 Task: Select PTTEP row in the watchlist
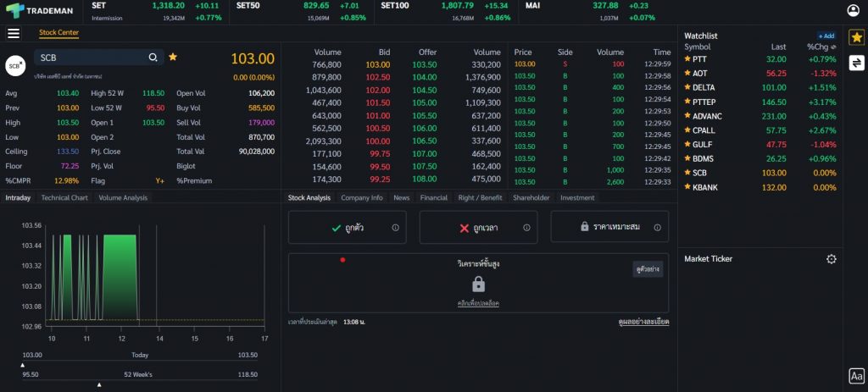760,102
